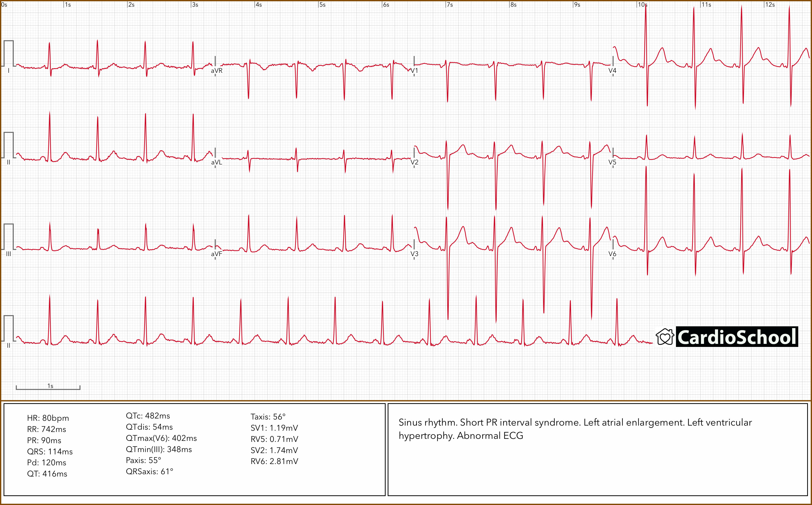Screen dimensions: 812x505
Task: Click the 9s timeline marker
Action: tap(577, 5)
